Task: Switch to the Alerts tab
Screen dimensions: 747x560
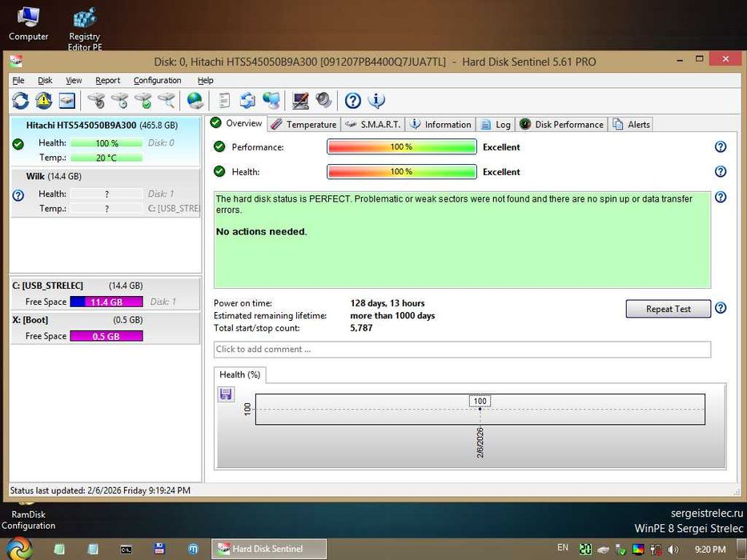Action: tap(631, 124)
